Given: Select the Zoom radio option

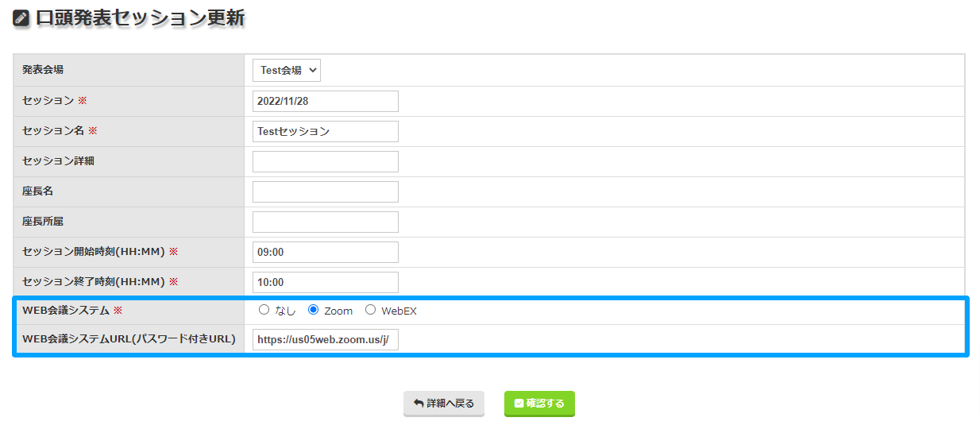Looking at the screenshot, I should 313,311.
